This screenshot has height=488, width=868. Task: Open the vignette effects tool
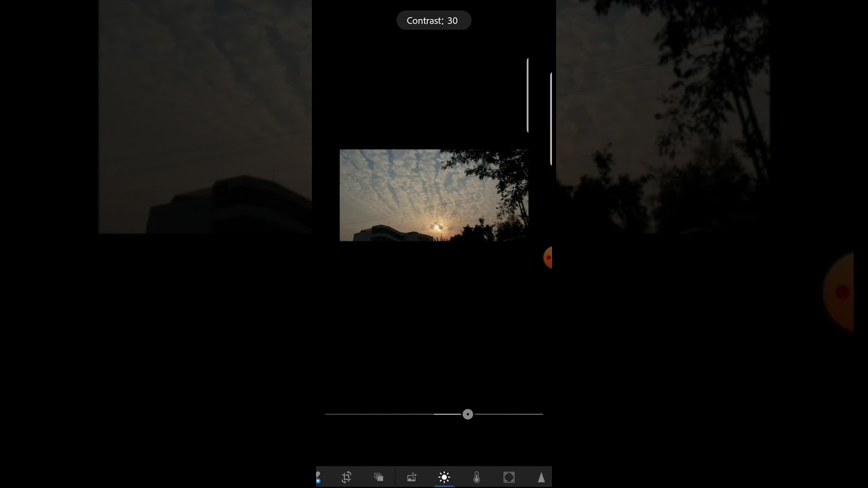[509, 477]
